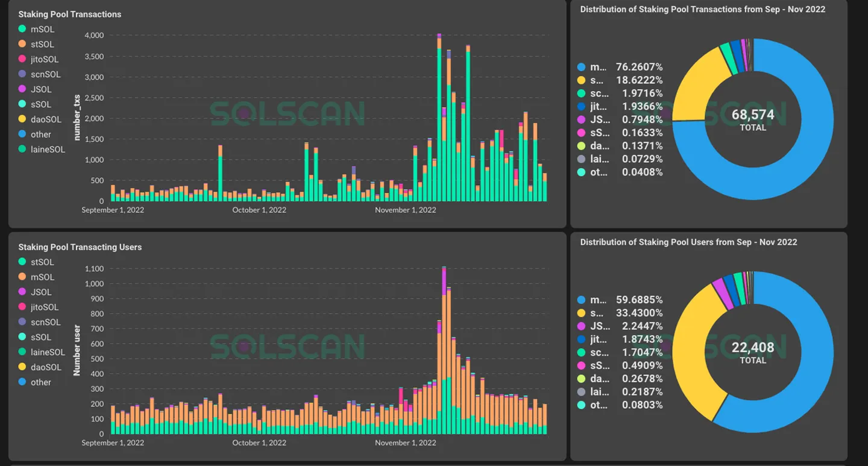Toggle mSOL legend in Staking Pool Transactions
This screenshot has width=868, height=466.
pos(37,29)
